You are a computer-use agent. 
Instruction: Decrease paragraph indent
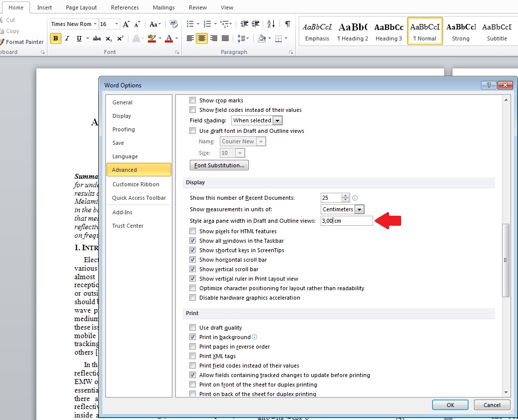coord(244,24)
